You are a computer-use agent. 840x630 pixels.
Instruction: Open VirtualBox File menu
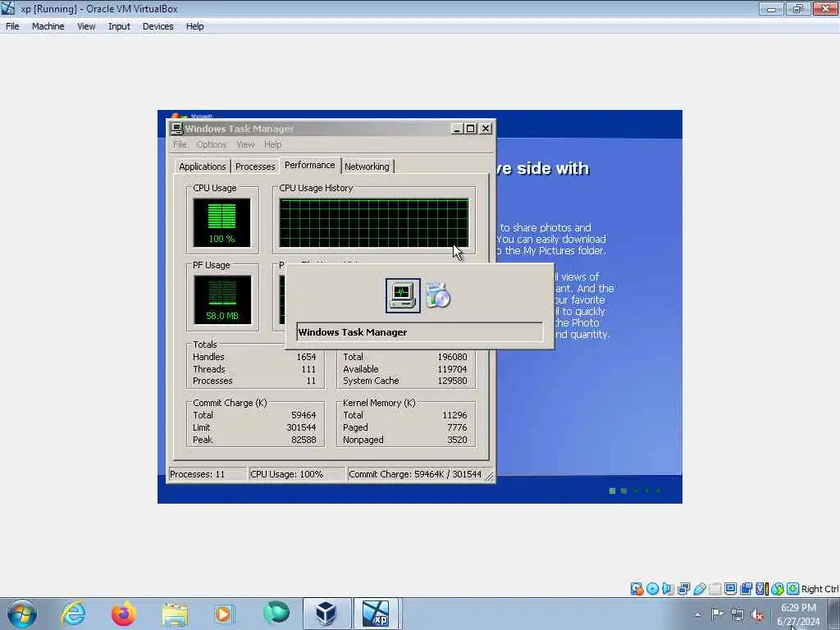coord(12,26)
